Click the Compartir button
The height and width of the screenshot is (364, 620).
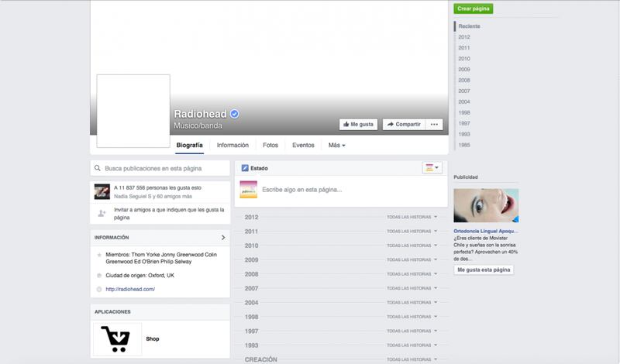coord(404,124)
